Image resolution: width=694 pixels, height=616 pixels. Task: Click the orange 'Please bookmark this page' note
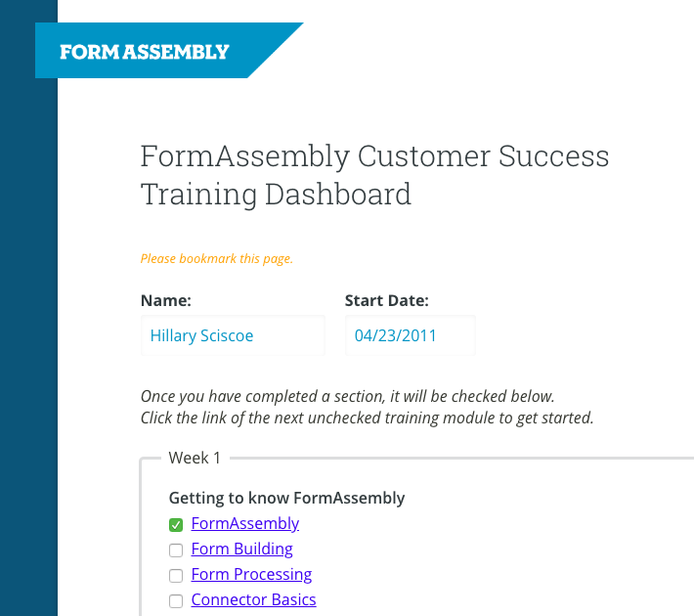[217, 259]
